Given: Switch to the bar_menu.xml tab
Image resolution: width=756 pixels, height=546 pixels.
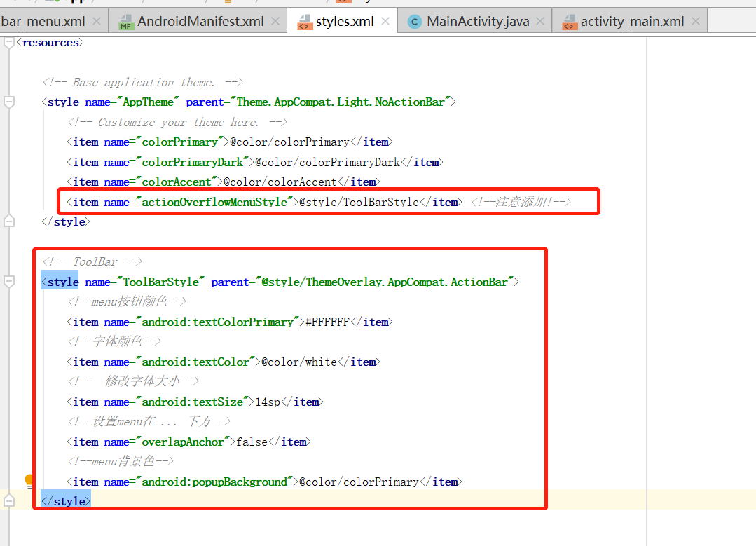Looking at the screenshot, I should (x=43, y=20).
